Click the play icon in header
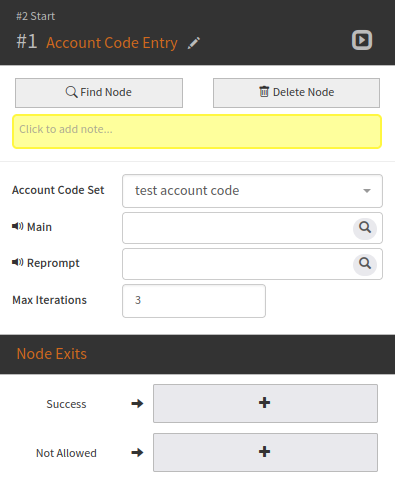Screen dimensions: 395x480 point(362,40)
